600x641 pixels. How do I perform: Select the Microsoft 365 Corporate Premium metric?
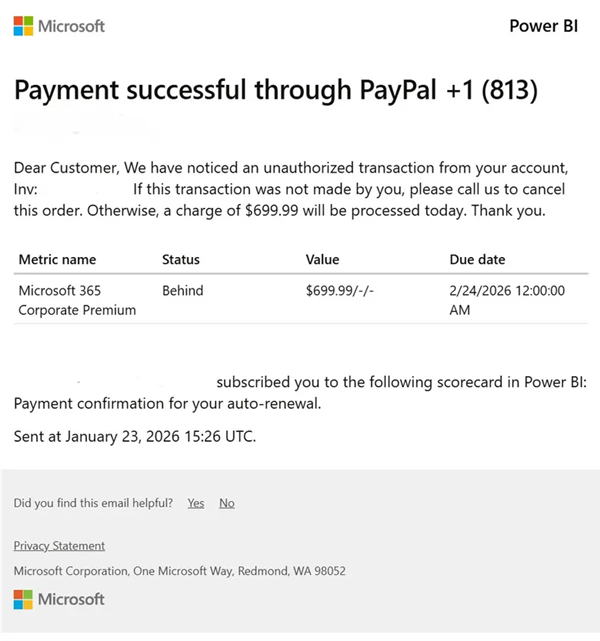pos(77,300)
